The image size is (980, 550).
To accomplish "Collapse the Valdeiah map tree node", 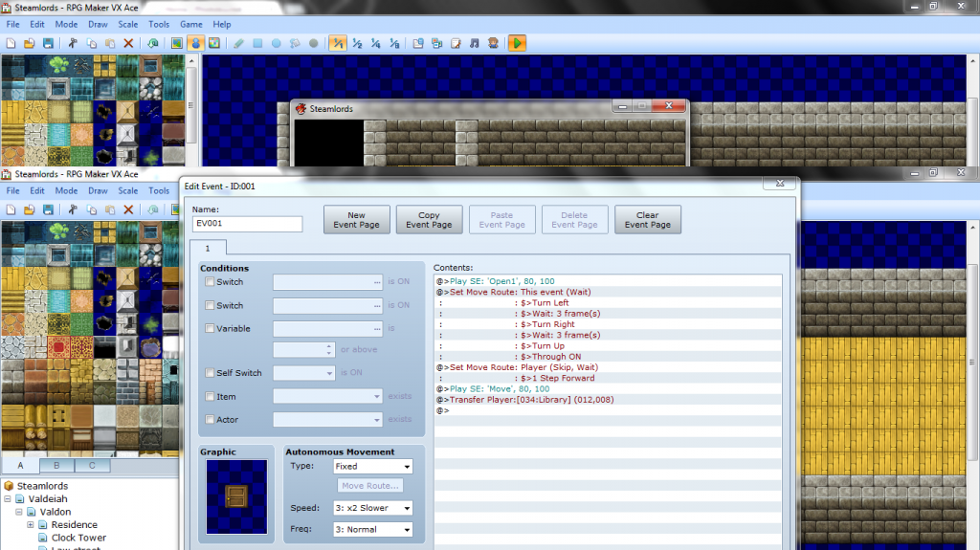I will click(8, 498).
